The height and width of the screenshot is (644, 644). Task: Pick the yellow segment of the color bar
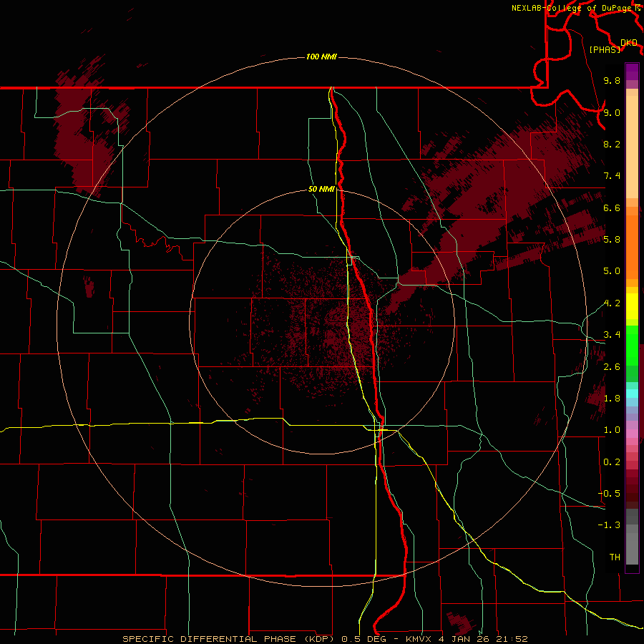(632, 306)
